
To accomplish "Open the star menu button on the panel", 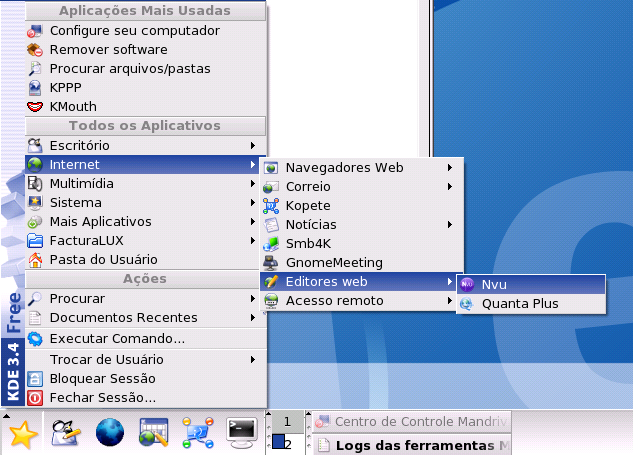I will pos(23,434).
